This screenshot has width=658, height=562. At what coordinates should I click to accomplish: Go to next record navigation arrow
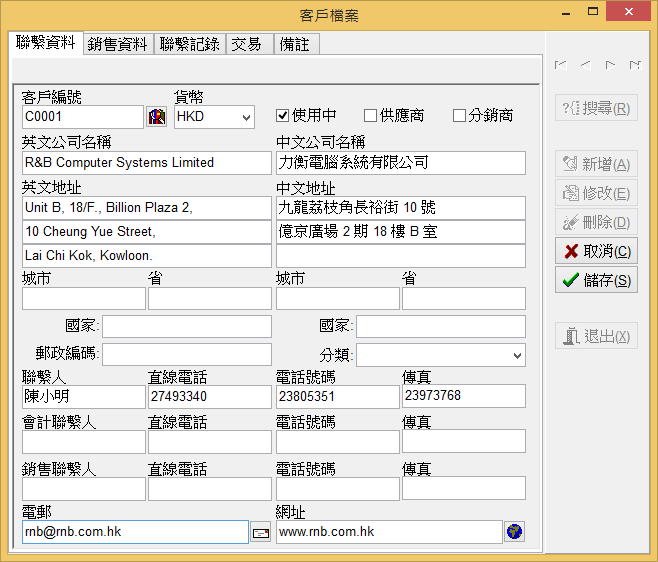click(x=610, y=65)
